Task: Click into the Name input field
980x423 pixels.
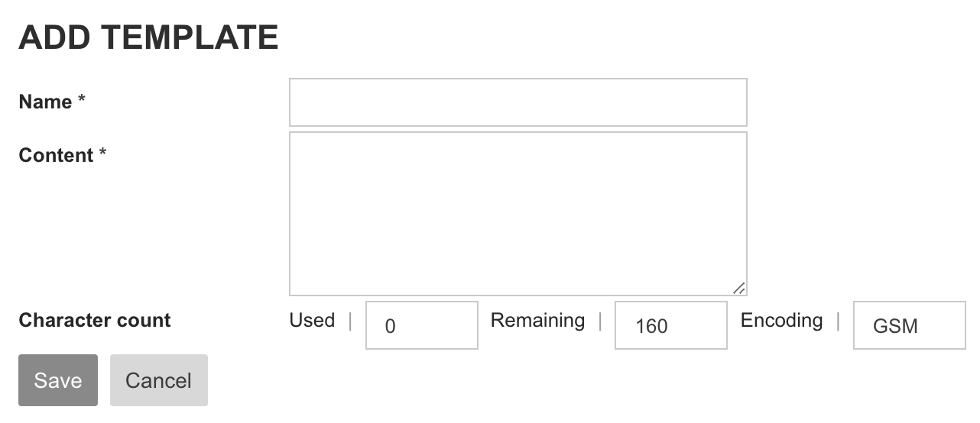Action: click(518, 102)
